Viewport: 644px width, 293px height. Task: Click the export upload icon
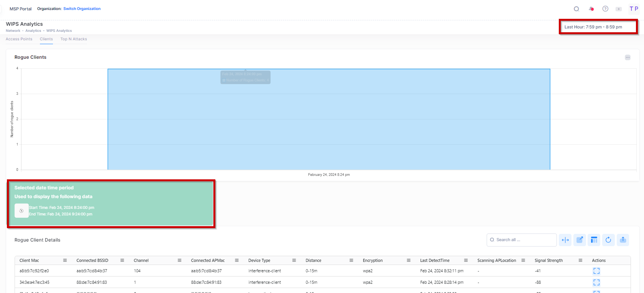[623, 240]
